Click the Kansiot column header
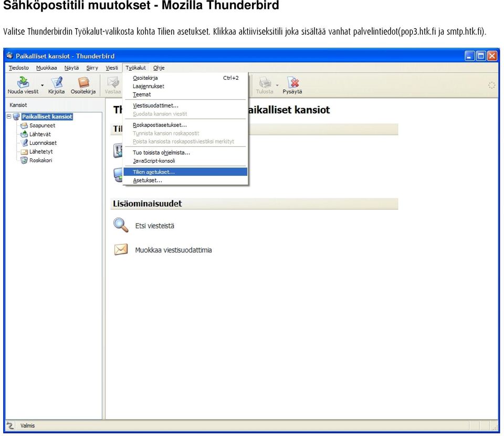This screenshot has width=504, height=436. [x=54, y=105]
